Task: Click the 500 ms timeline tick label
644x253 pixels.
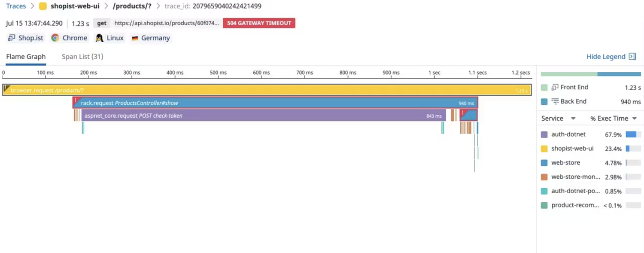Action: pos(218,73)
